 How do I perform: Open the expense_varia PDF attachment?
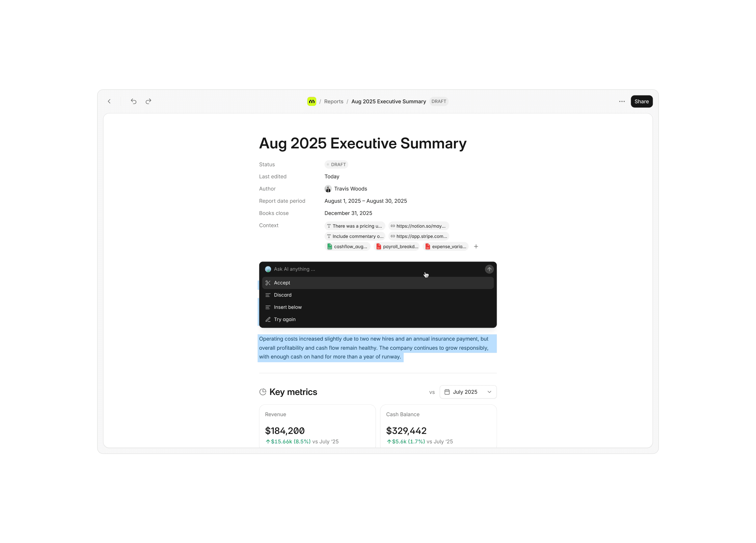(x=446, y=247)
